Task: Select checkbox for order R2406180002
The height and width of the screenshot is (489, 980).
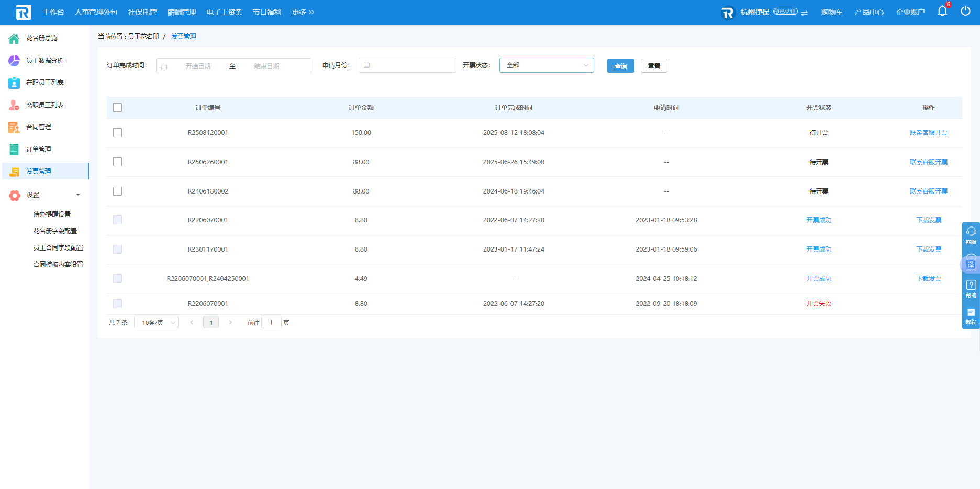Action: [x=117, y=191]
